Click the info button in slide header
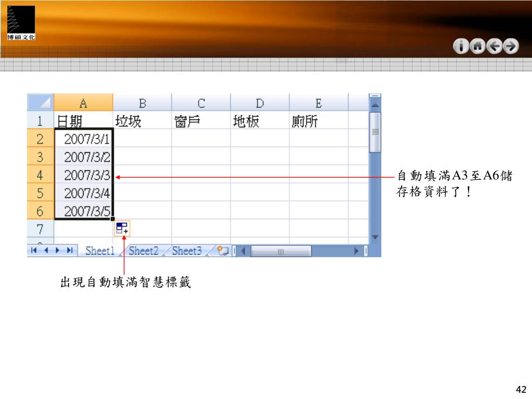The height and width of the screenshot is (399, 532). click(461, 46)
